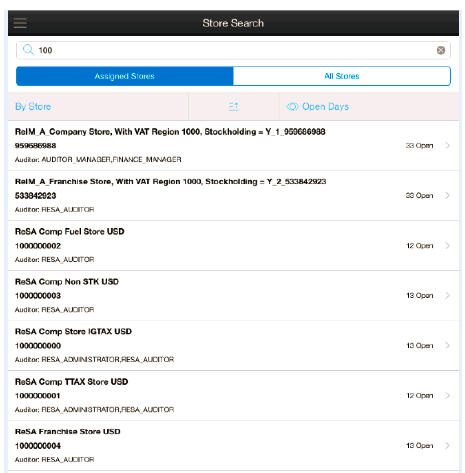Click the search field containing 100
Image resolution: width=465 pixels, height=473 pixels.
tap(233, 50)
